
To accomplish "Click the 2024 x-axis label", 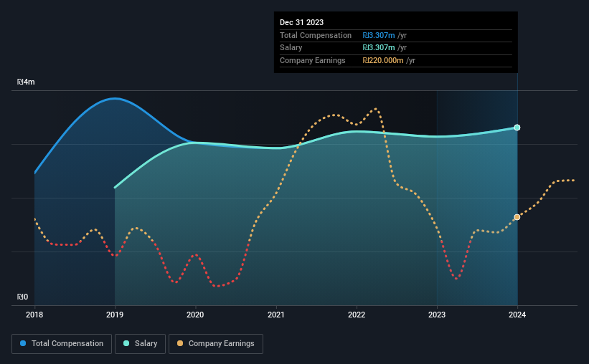I will (517, 315).
